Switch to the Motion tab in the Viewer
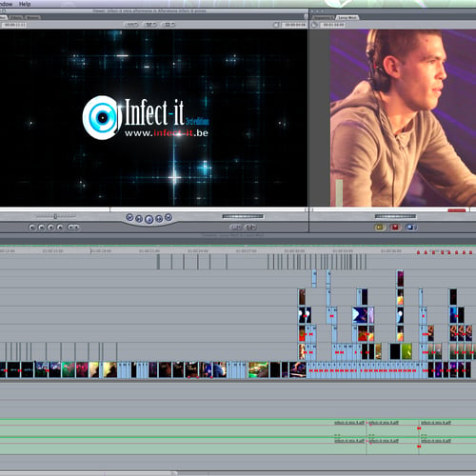The height and width of the screenshot is (476, 476). coord(32,17)
